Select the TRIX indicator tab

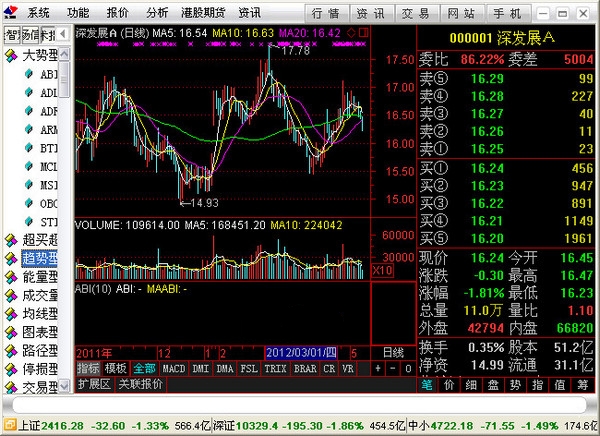click(x=276, y=369)
